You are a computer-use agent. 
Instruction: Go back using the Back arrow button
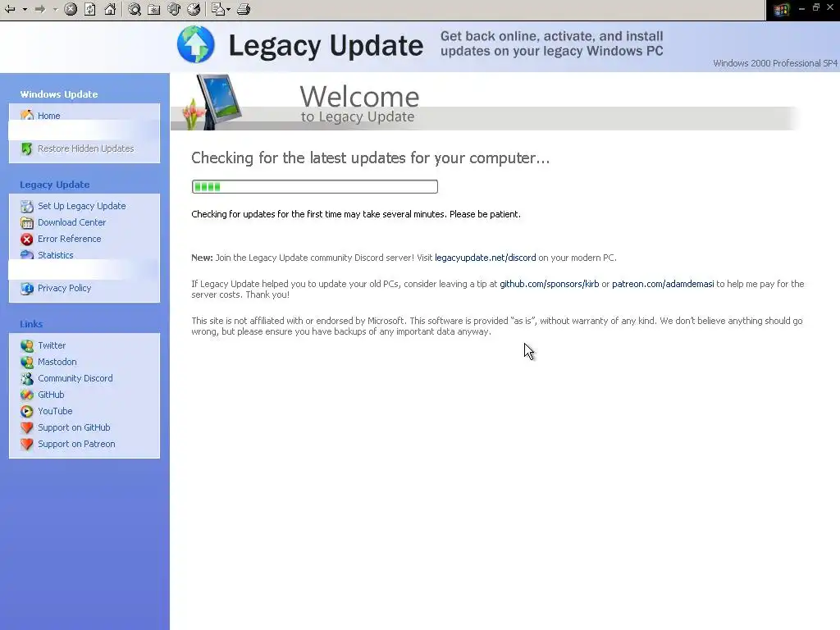tap(10, 9)
